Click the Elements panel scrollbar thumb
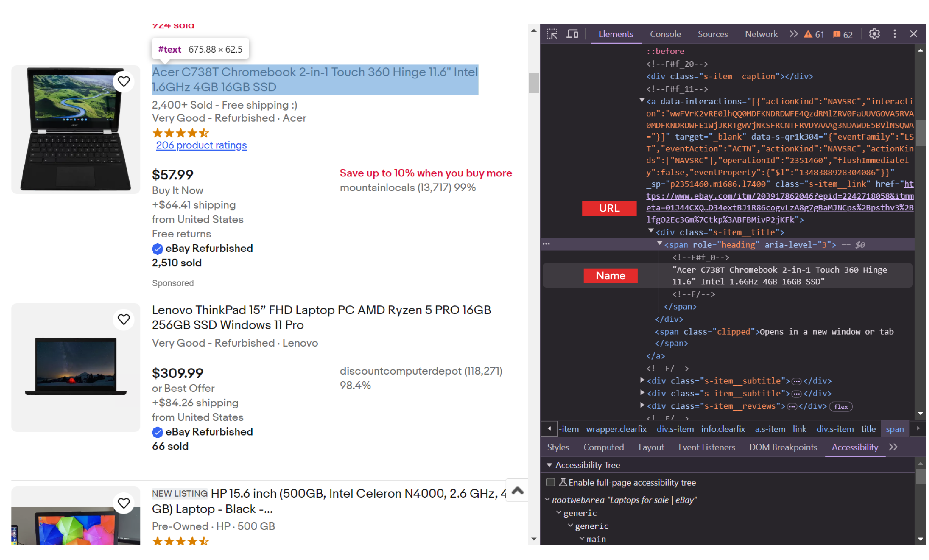Viewport: 929px width, 560px height. (x=920, y=132)
